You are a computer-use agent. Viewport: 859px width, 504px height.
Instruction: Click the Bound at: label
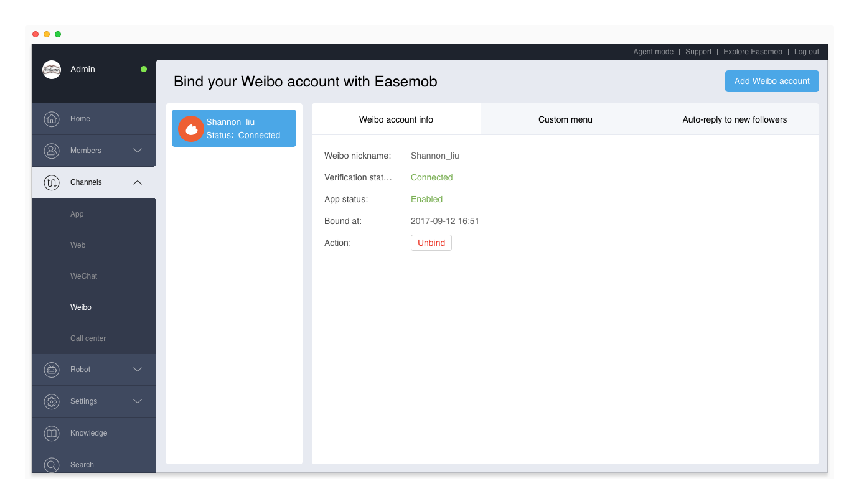[343, 221]
